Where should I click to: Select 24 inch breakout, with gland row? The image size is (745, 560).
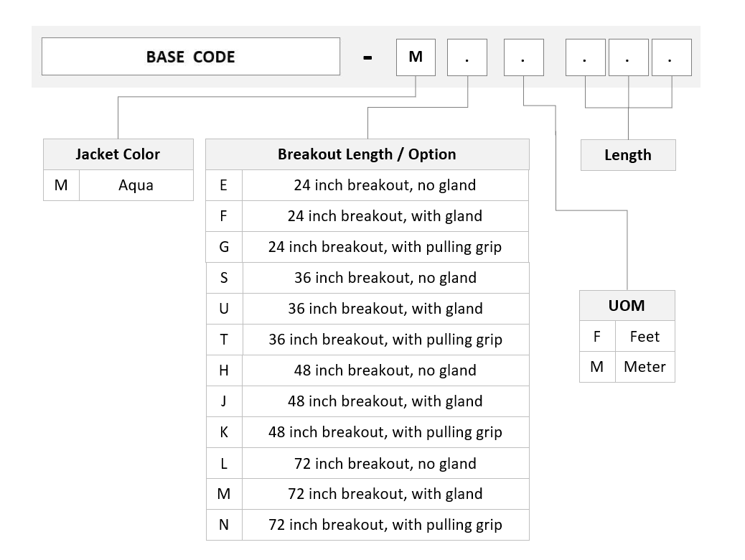tap(367, 216)
